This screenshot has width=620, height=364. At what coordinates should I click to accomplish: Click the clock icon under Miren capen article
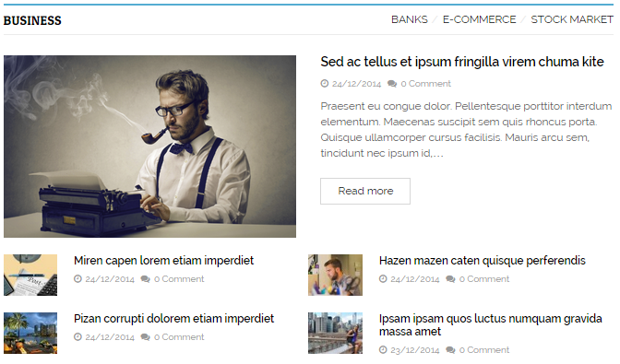[77, 278]
